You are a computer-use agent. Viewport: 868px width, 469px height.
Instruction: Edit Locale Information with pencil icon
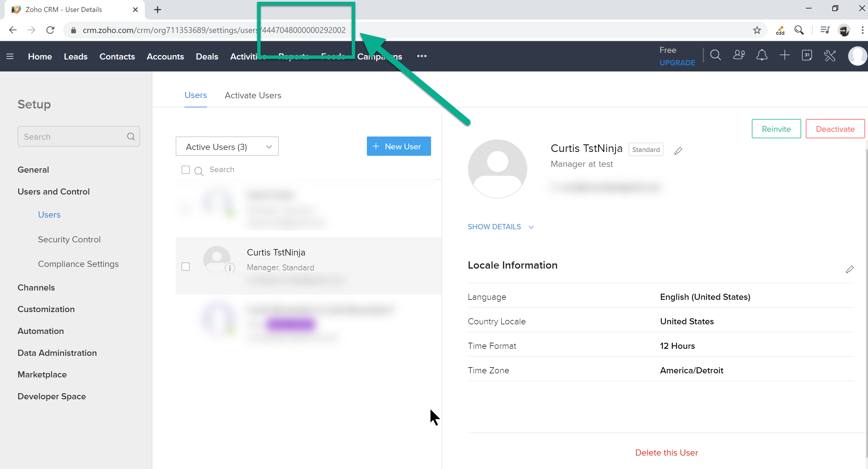coord(850,269)
